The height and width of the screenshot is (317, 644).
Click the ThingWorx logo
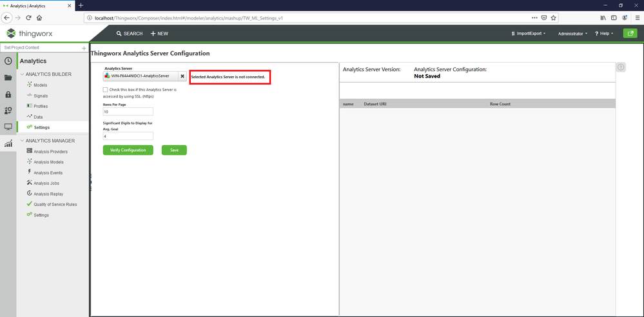coord(30,34)
